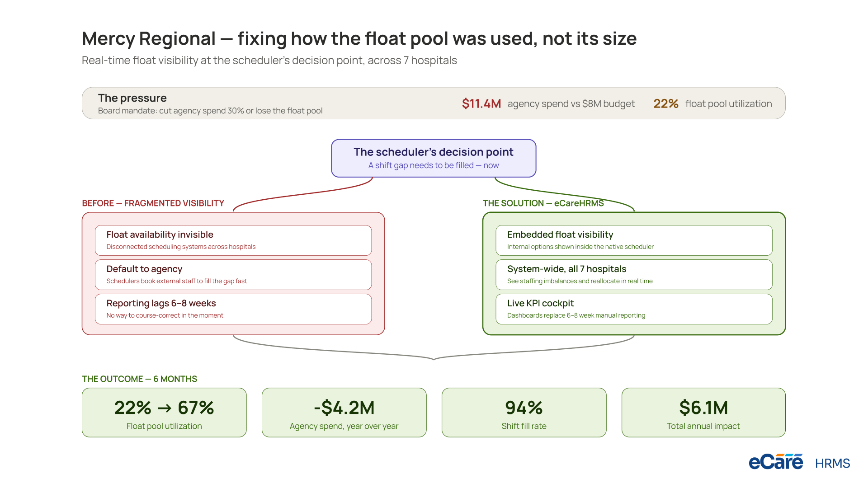The image size is (868, 488).
Task: Select 'The scheduler's decision point' box
Action: (x=434, y=158)
